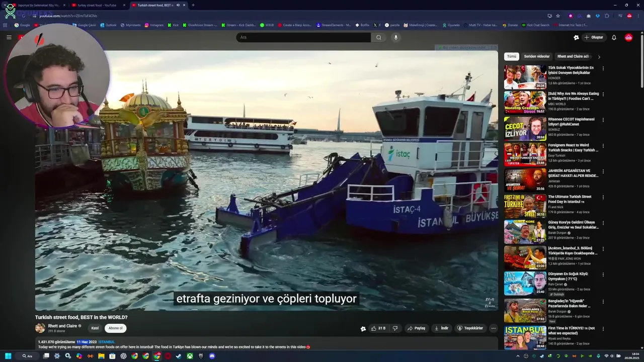644x362 pixels.
Task: Open the Google Çeviri bookmark
Action: point(84,25)
